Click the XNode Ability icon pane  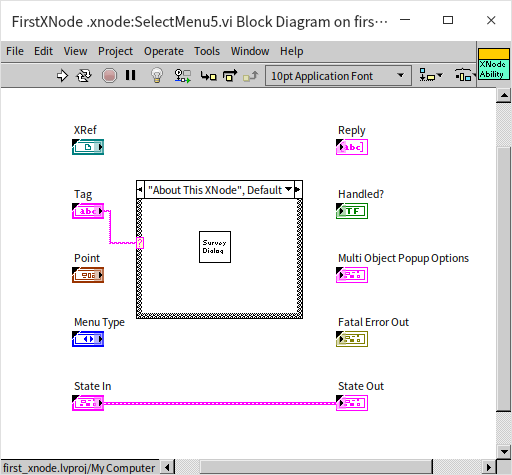[x=493, y=64]
